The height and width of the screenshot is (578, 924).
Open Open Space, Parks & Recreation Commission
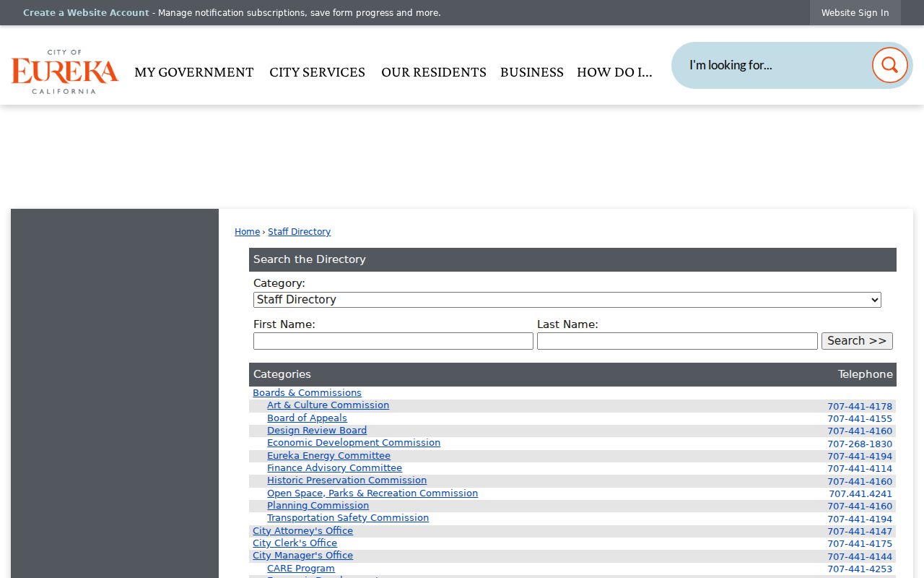tap(372, 493)
